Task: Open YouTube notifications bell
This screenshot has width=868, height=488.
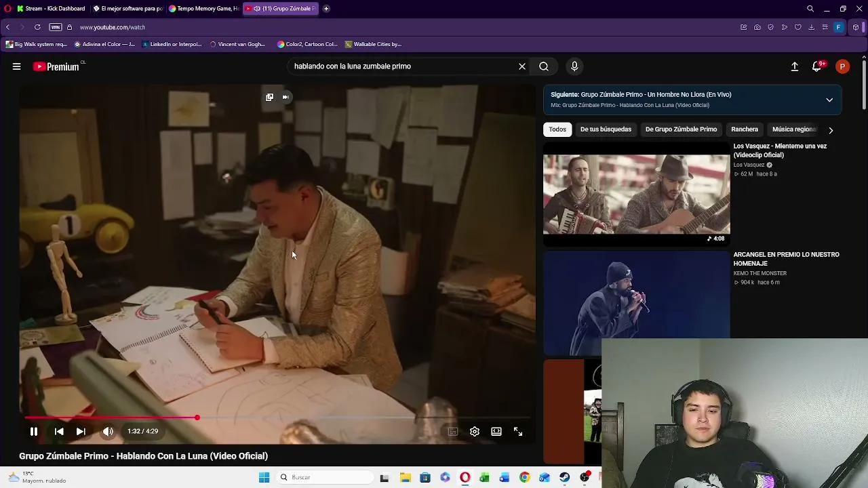Action: coord(817,66)
